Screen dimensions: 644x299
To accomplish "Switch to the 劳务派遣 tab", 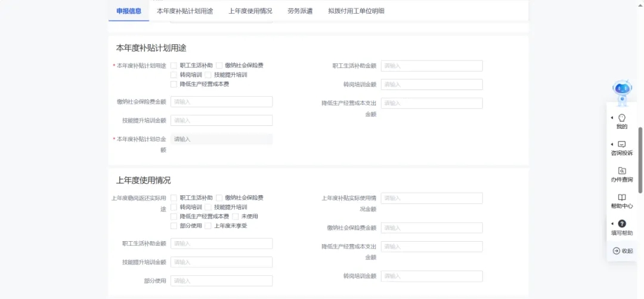I will click(x=299, y=11).
